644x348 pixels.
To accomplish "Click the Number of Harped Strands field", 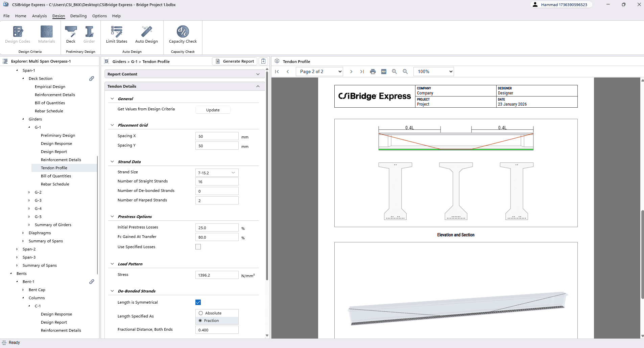I will [217, 201].
